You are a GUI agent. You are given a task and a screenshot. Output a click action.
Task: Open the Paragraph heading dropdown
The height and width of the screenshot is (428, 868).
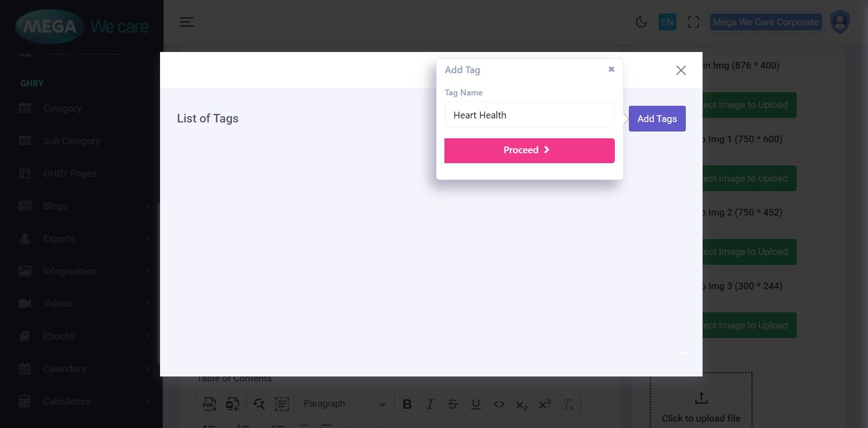[344, 404]
